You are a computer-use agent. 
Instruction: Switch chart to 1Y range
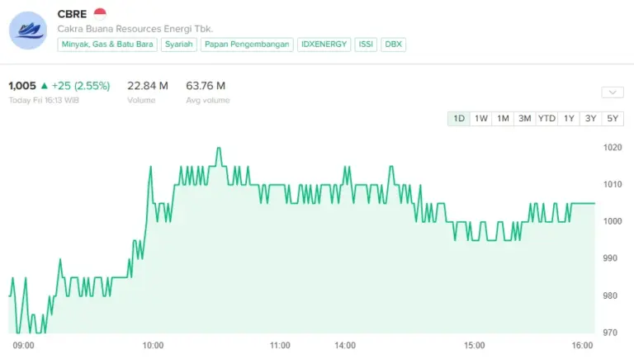coord(569,119)
